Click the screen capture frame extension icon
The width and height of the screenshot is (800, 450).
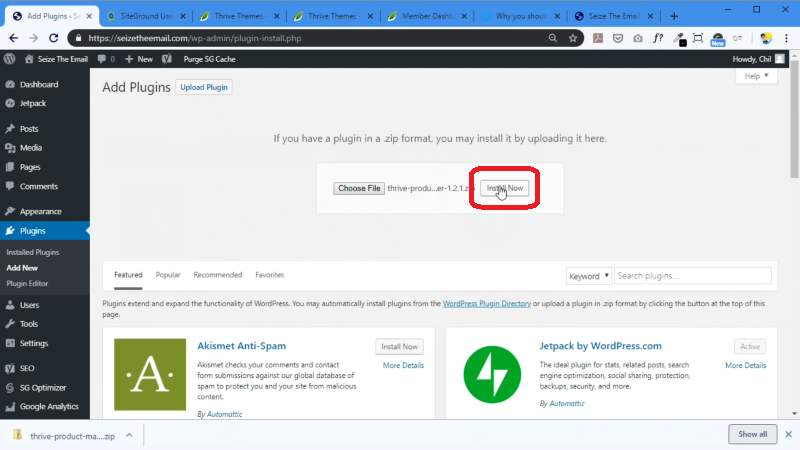coord(698,38)
